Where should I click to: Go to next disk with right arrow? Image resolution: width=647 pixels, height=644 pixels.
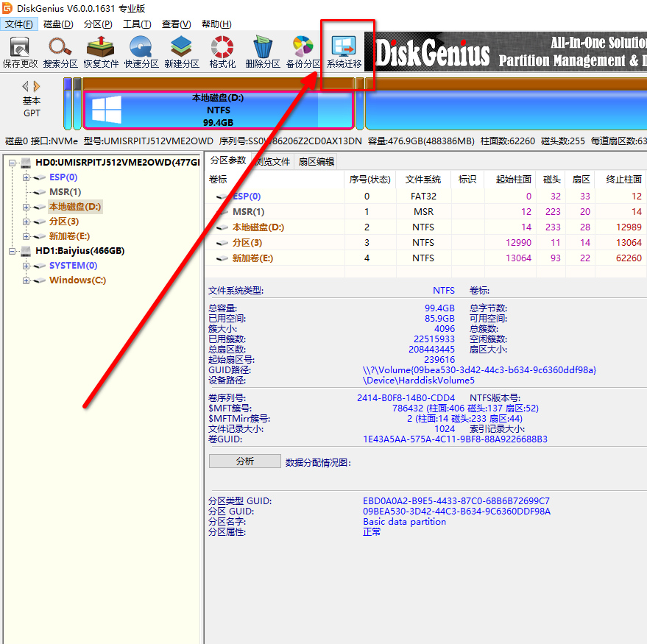pos(37,86)
